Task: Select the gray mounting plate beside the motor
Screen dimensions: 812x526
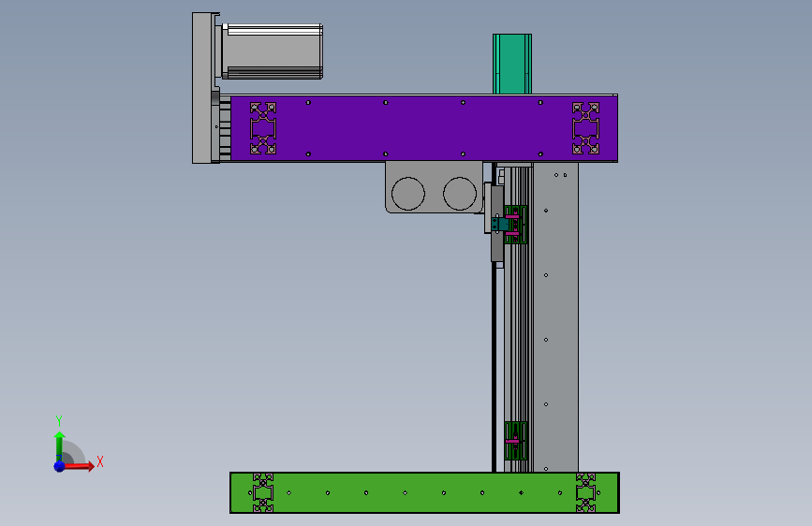Action: pyautogui.click(x=202, y=88)
